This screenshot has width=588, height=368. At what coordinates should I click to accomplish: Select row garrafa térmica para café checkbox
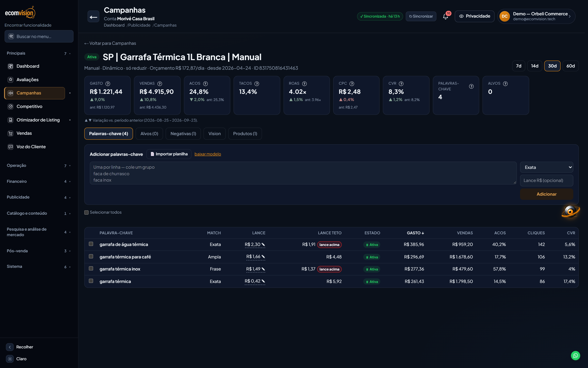tap(91, 256)
